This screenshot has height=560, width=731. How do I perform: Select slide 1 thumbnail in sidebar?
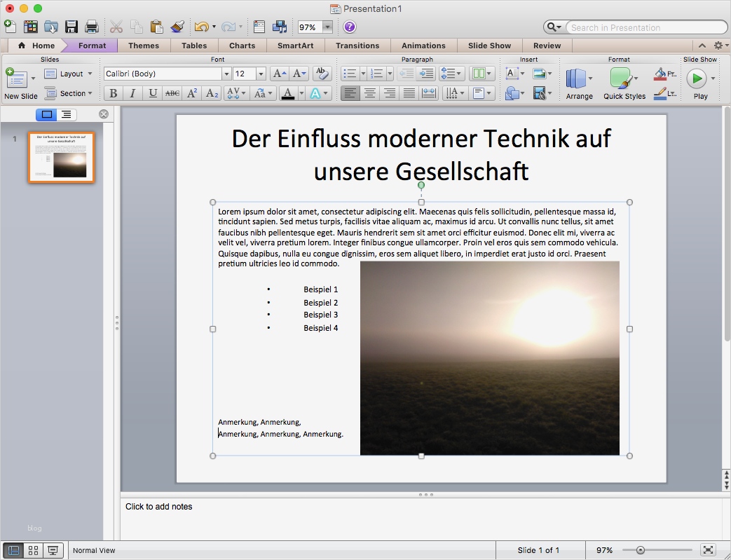pyautogui.click(x=61, y=158)
